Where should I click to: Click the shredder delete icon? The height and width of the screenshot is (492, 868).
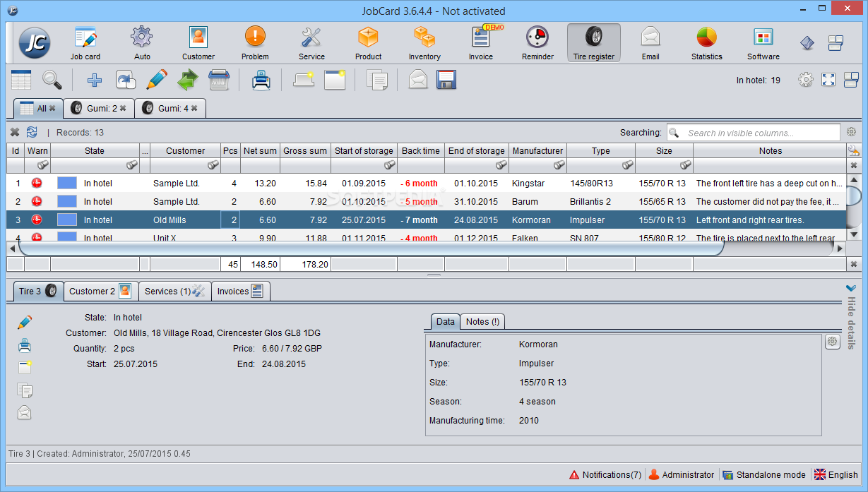pyautogui.click(x=219, y=80)
